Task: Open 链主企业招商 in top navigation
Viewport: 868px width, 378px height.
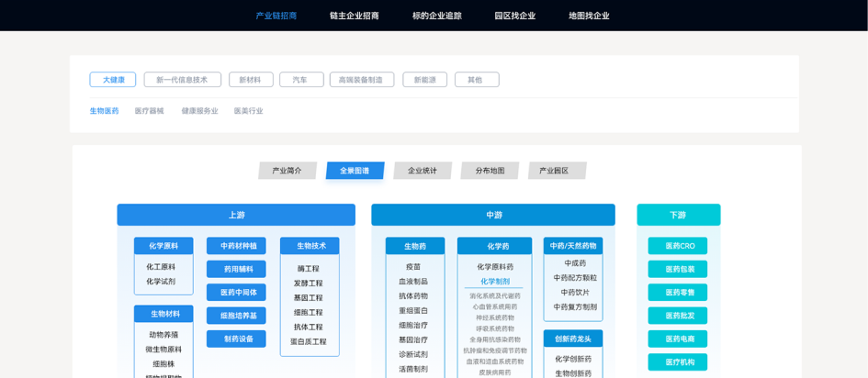Action: tap(354, 16)
